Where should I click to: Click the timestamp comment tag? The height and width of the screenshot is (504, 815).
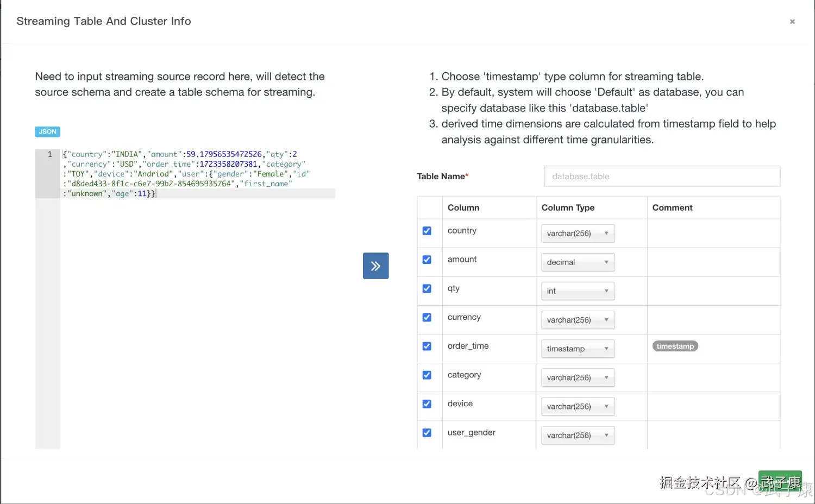[675, 346]
